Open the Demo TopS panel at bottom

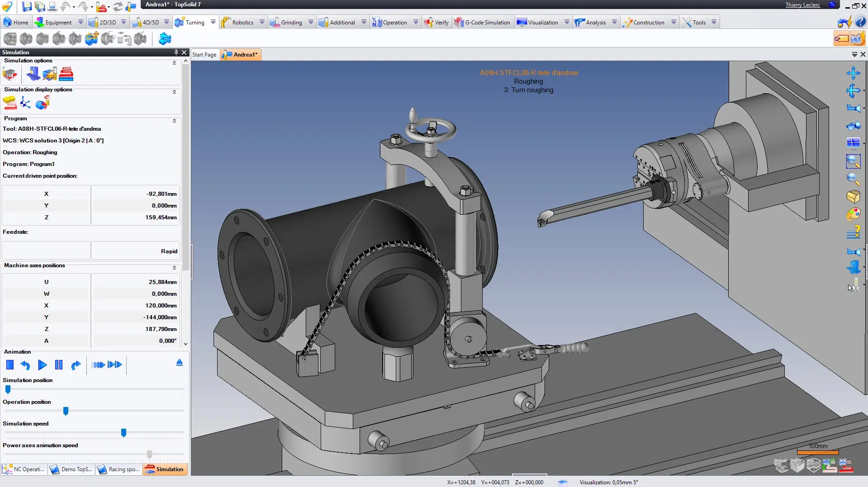[71, 469]
